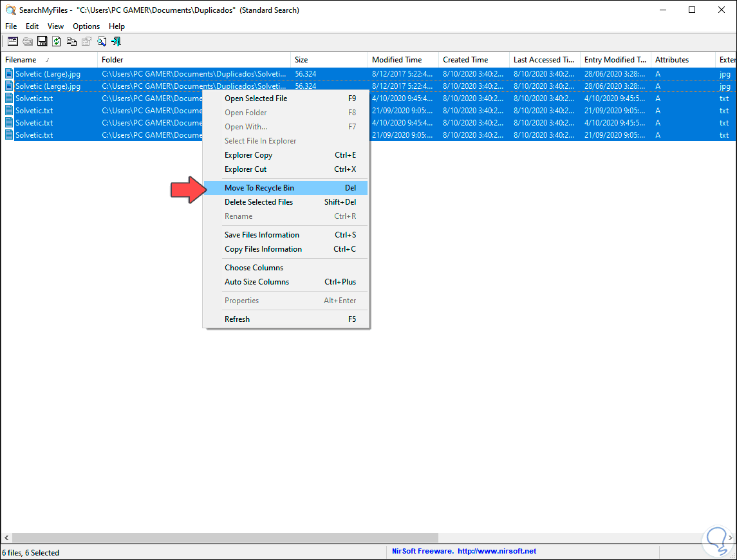737x560 pixels.
Task: Open the Edit menu
Action: click(32, 26)
